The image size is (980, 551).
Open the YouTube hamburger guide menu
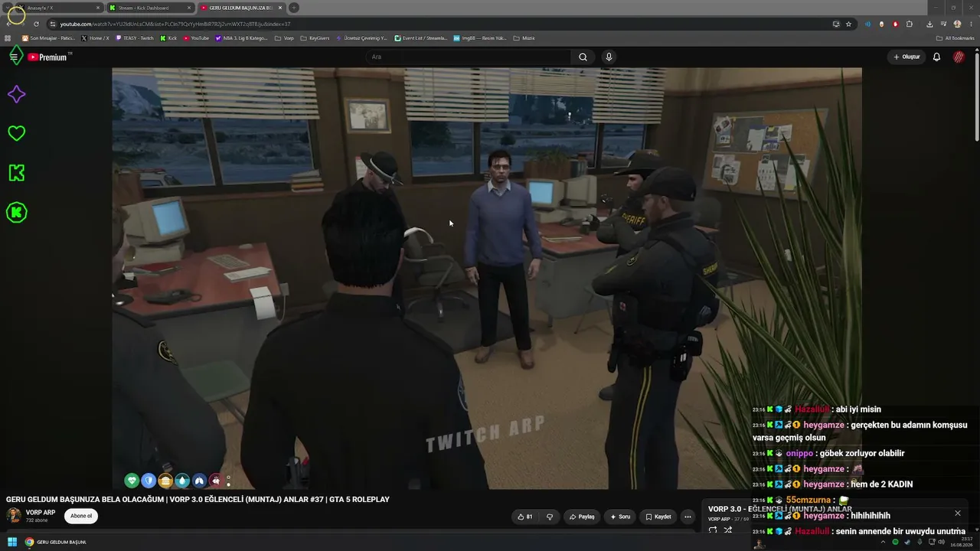[14, 57]
